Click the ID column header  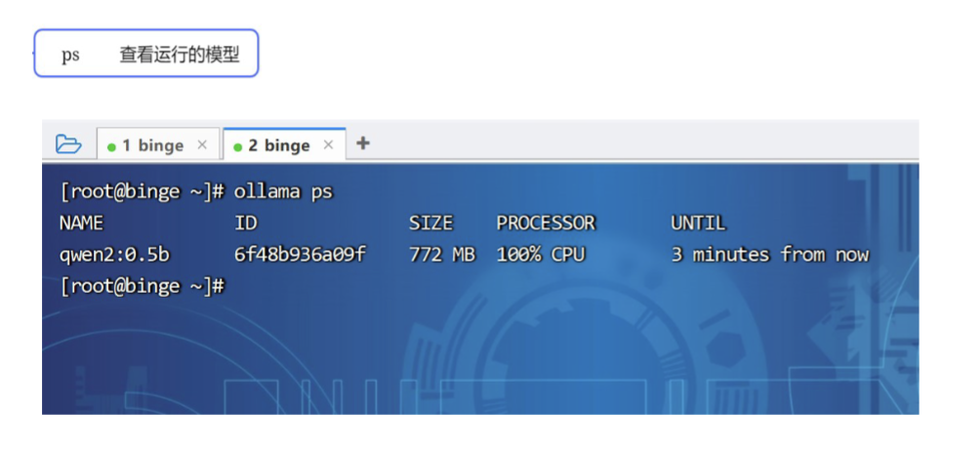tap(246, 223)
